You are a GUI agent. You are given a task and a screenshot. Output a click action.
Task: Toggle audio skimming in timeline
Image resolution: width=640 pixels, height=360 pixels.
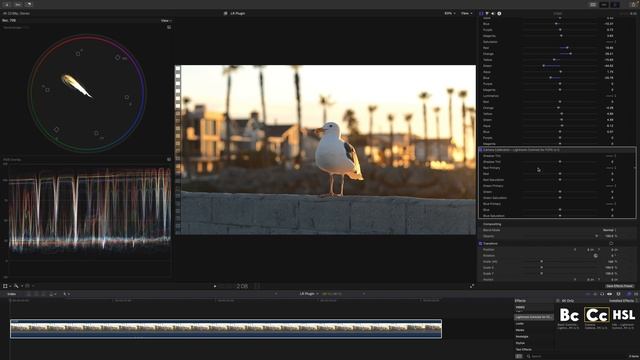pos(595,294)
